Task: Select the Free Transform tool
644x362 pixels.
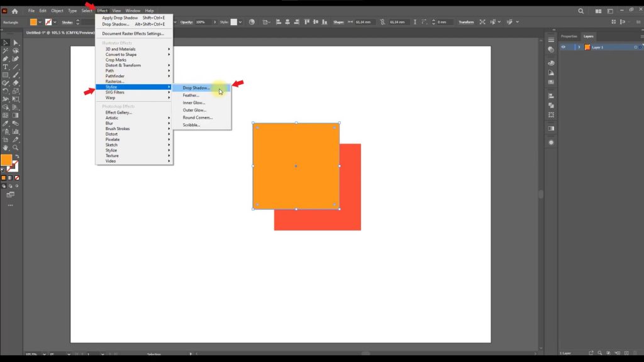Action: pos(16,99)
